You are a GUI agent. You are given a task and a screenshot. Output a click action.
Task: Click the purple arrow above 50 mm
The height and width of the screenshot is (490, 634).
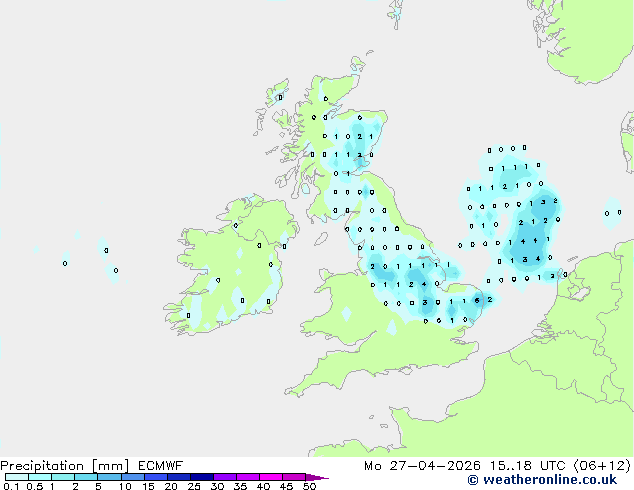(x=317, y=477)
